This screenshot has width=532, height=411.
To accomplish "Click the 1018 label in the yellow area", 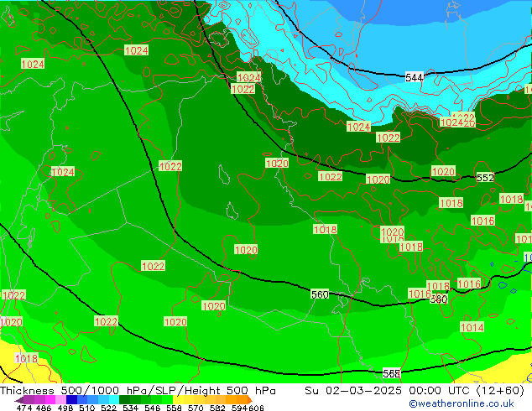I will pyautogui.click(x=26, y=358).
